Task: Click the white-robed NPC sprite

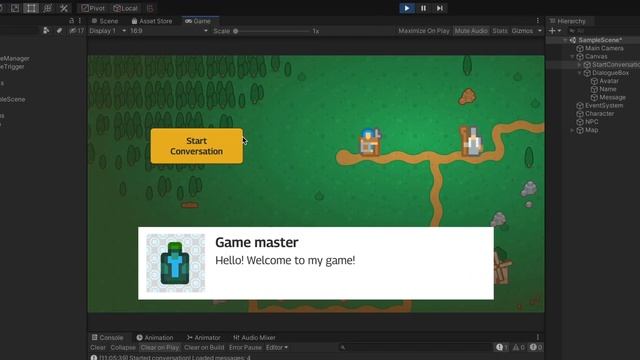Action: pos(472,141)
